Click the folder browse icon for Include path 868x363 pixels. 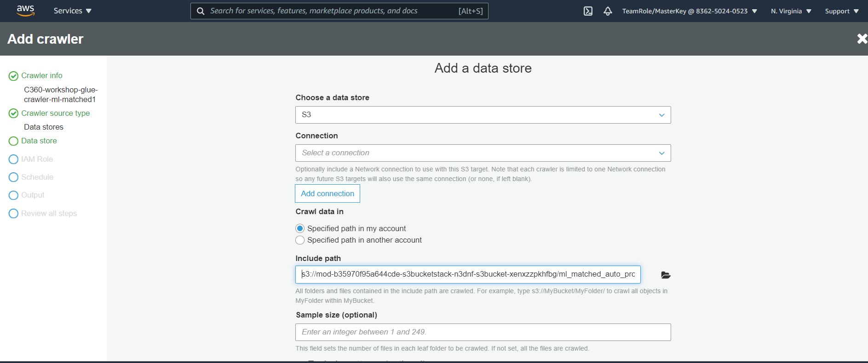coord(665,275)
